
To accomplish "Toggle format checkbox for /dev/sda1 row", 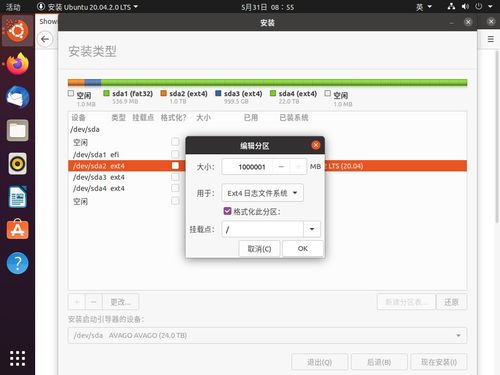I will coord(175,154).
